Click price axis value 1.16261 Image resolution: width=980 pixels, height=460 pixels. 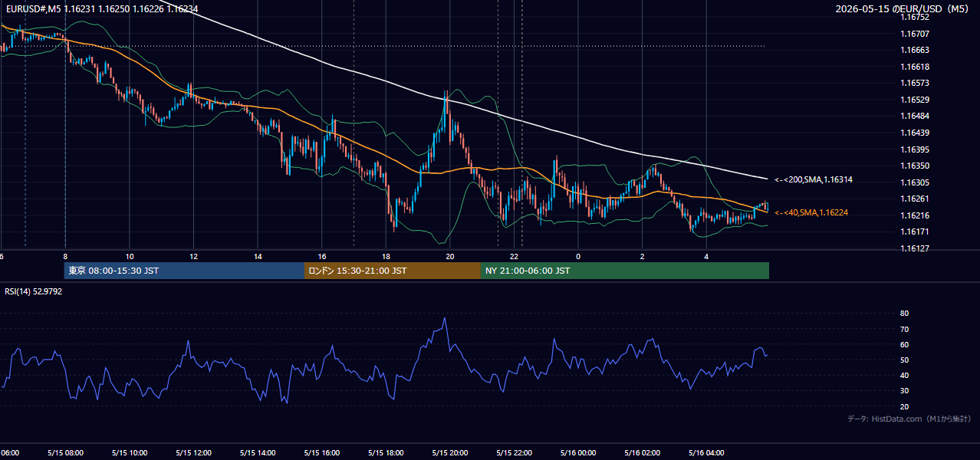914,199
